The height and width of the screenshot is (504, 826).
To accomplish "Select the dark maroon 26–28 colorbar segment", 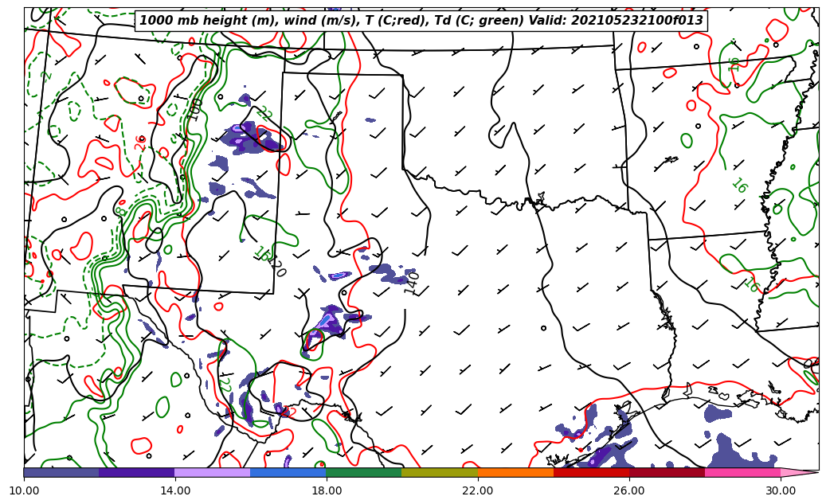I will [x=667, y=472].
